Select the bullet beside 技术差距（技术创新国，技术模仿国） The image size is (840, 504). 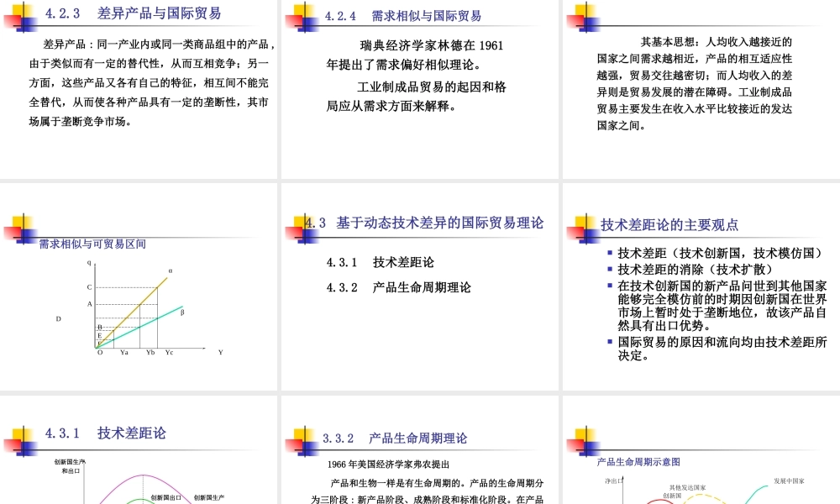pyautogui.click(x=609, y=251)
